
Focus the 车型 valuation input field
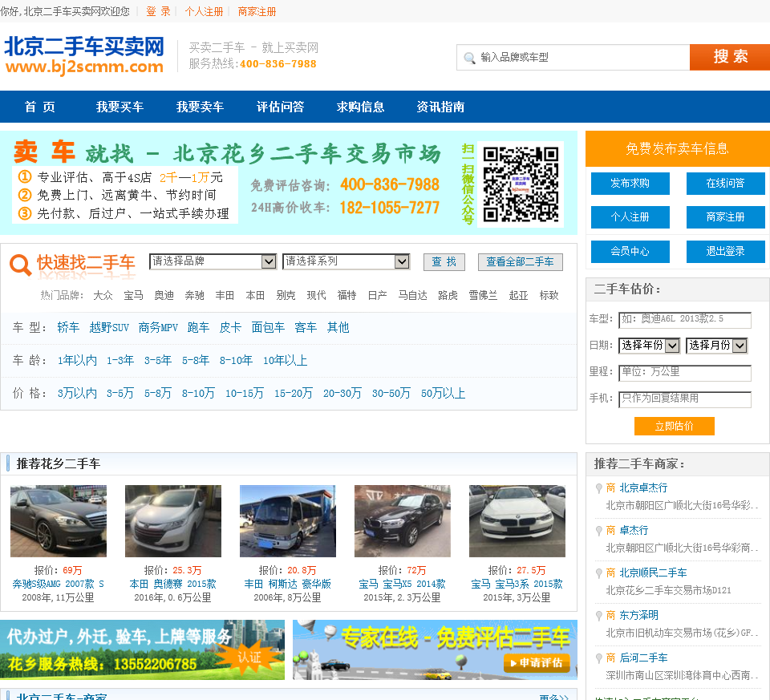pyautogui.click(x=684, y=320)
